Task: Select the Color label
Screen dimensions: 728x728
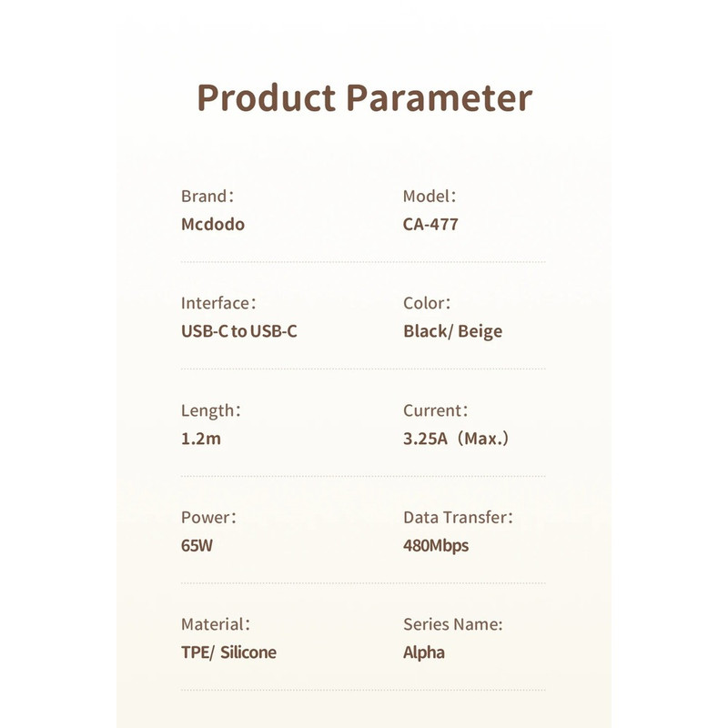Action: click(x=427, y=303)
